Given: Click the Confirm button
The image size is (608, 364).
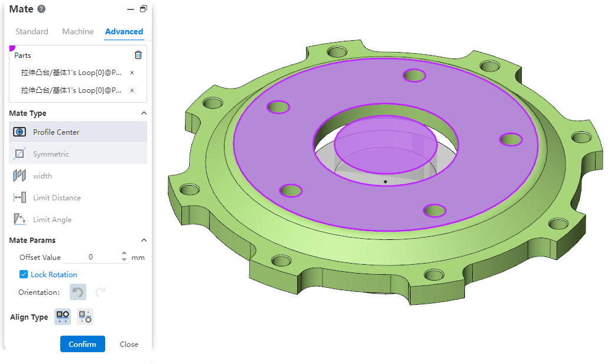Looking at the screenshot, I should click(x=82, y=344).
